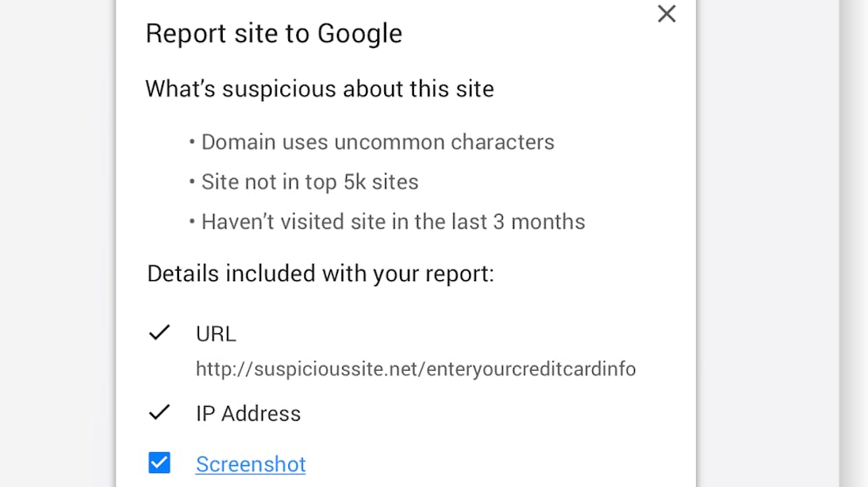868x487 pixels.
Task: Click the reported suspicioussite.net URL text
Action: [x=416, y=369]
